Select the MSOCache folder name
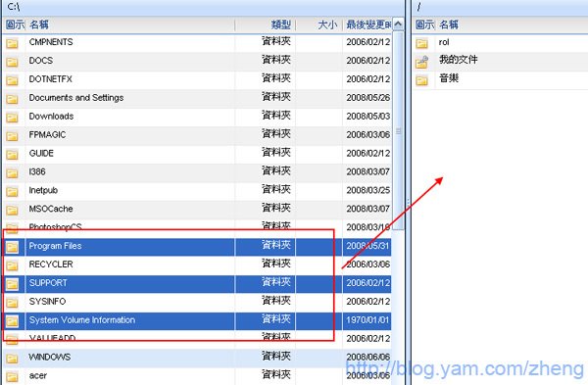This screenshot has width=588, height=385. click(51, 209)
